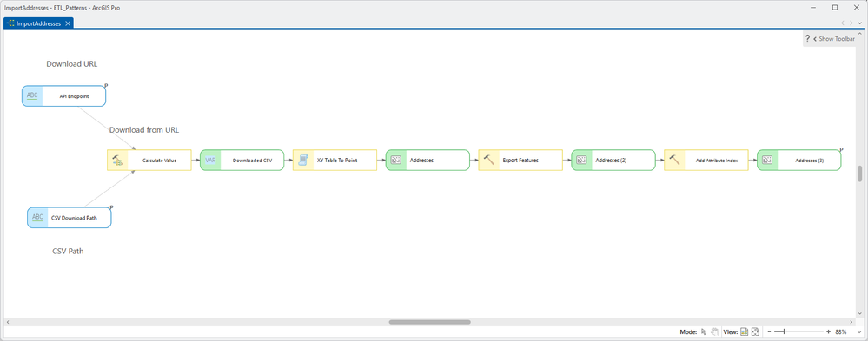Select the first Addresses output node

pos(427,161)
